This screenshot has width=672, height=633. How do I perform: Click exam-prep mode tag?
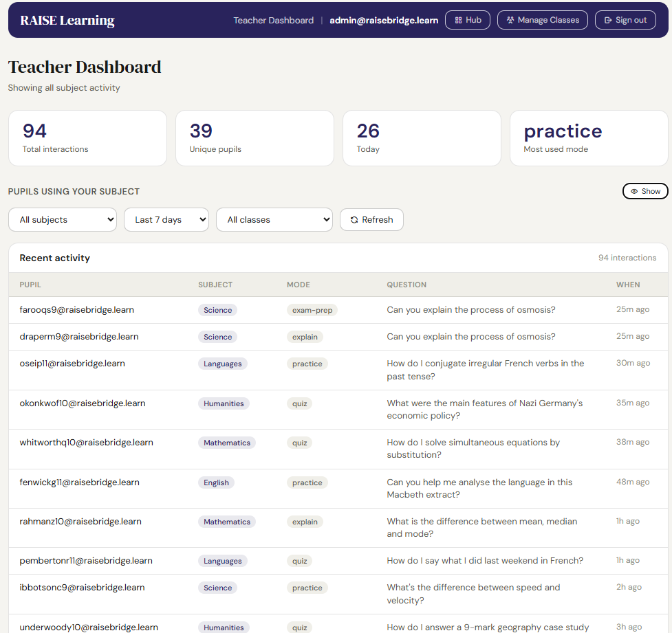(x=312, y=310)
